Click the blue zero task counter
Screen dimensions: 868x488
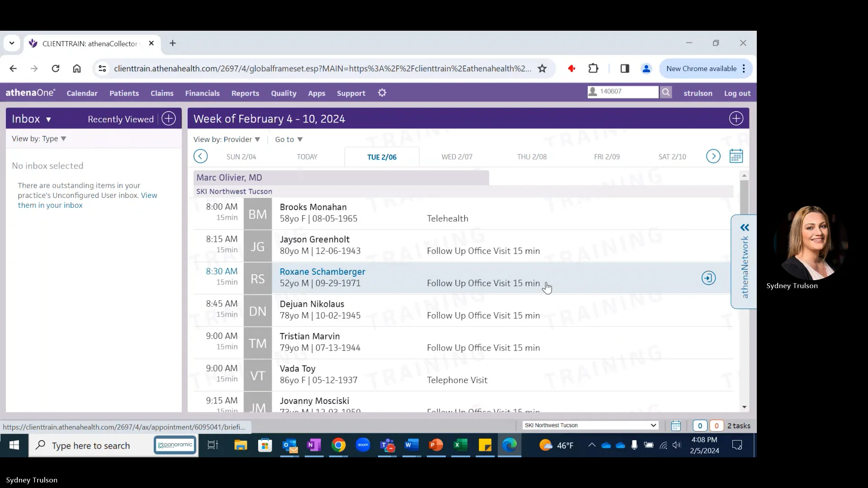[700, 425]
